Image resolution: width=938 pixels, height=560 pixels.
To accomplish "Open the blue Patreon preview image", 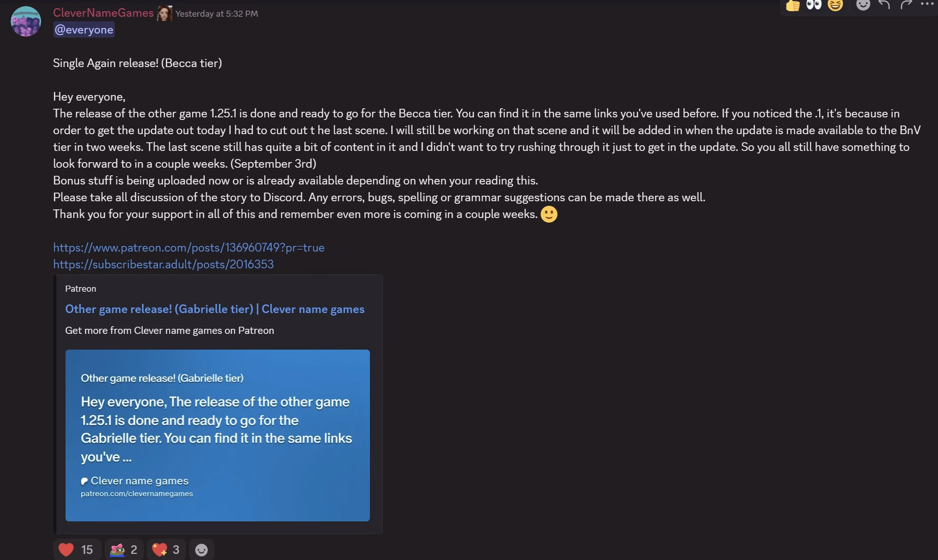I will click(x=217, y=435).
